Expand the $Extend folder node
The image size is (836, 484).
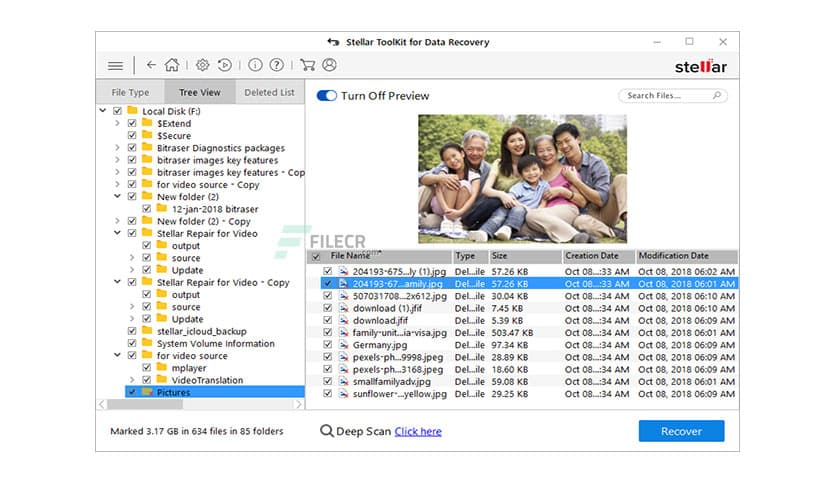point(117,123)
